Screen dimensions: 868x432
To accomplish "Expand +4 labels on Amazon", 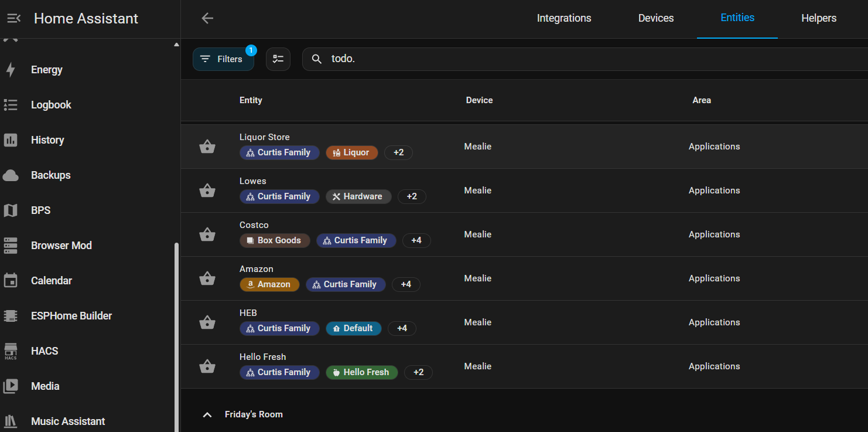I will click(406, 284).
